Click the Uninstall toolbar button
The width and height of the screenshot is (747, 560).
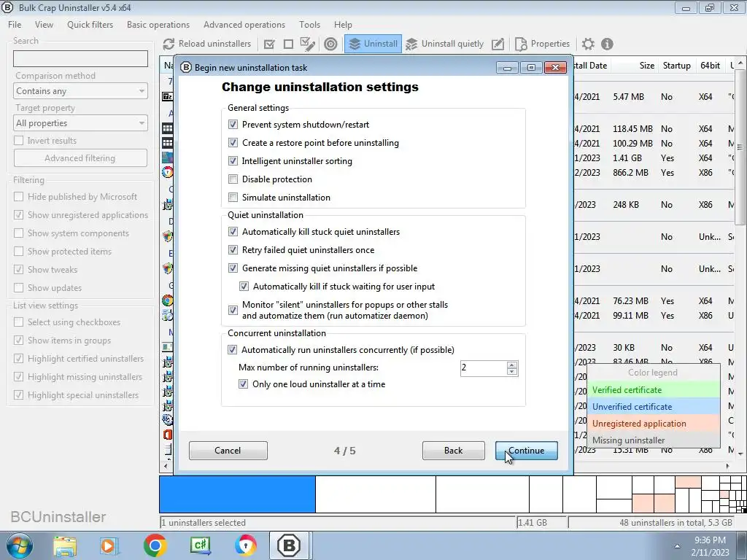373,44
